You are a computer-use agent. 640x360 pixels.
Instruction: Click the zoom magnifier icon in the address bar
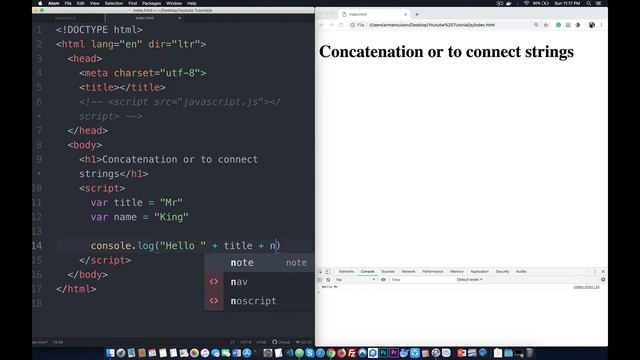coord(536,25)
